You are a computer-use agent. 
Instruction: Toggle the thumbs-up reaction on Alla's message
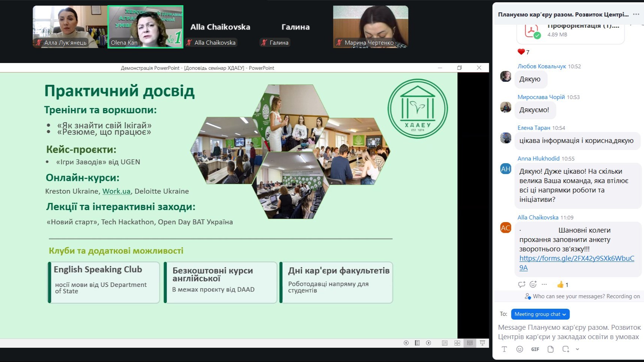(562, 285)
